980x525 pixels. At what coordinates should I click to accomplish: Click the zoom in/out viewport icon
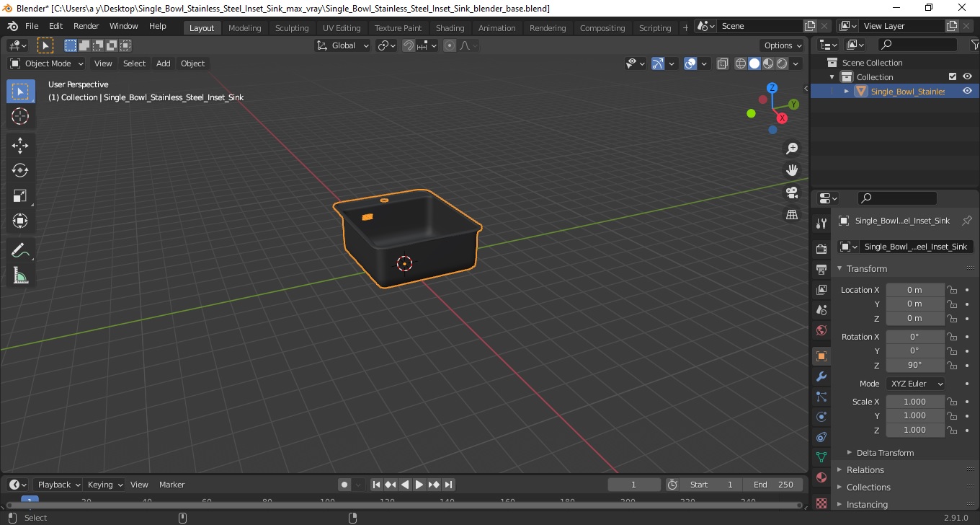point(792,148)
